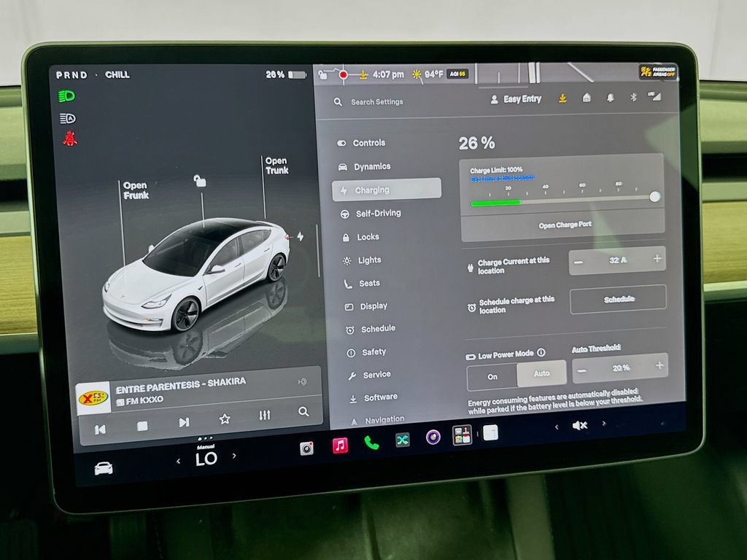The image size is (747, 560).
Task: Tap the lock icon in the status bar
Action: [x=323, y=75]
